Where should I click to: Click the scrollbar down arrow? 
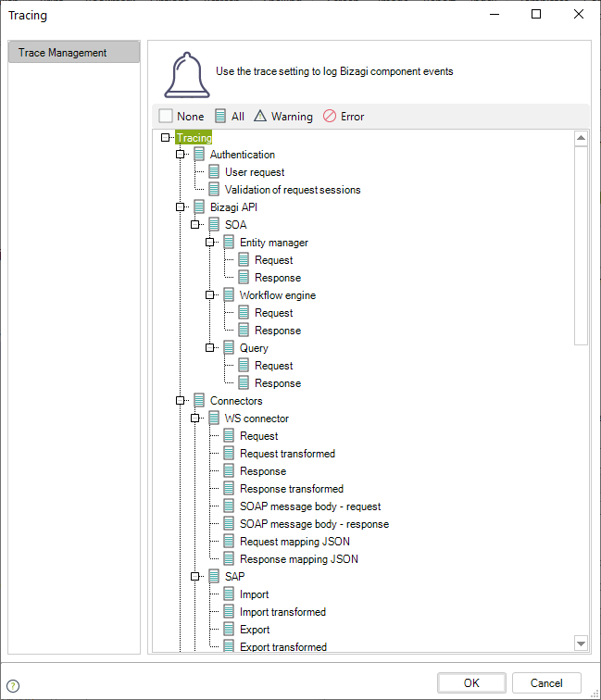tap(581, 644)
